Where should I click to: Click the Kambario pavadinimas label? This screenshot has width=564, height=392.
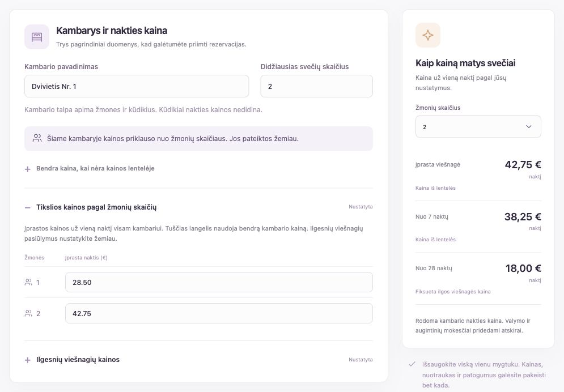[x=61, y=67]
